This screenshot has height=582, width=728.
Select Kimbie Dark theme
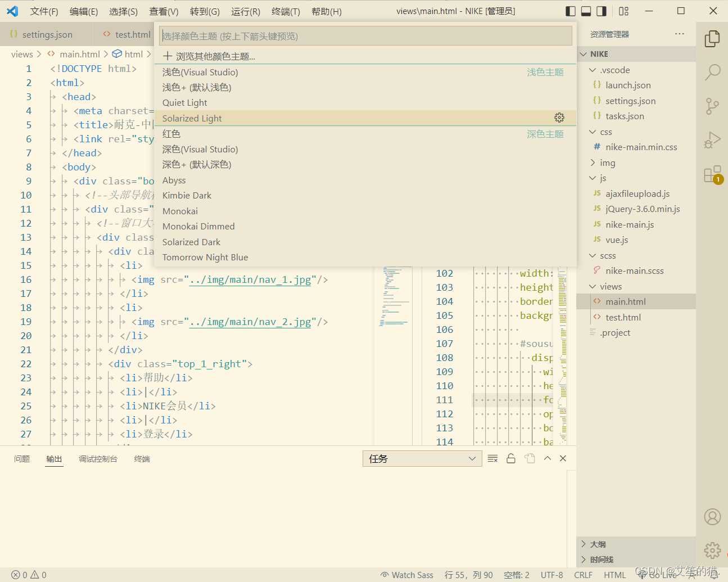[365, 195]
